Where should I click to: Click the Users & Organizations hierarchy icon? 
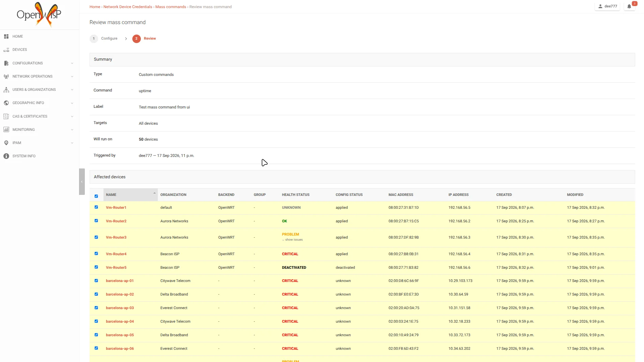pyautogui.click(x=6, y=90)
